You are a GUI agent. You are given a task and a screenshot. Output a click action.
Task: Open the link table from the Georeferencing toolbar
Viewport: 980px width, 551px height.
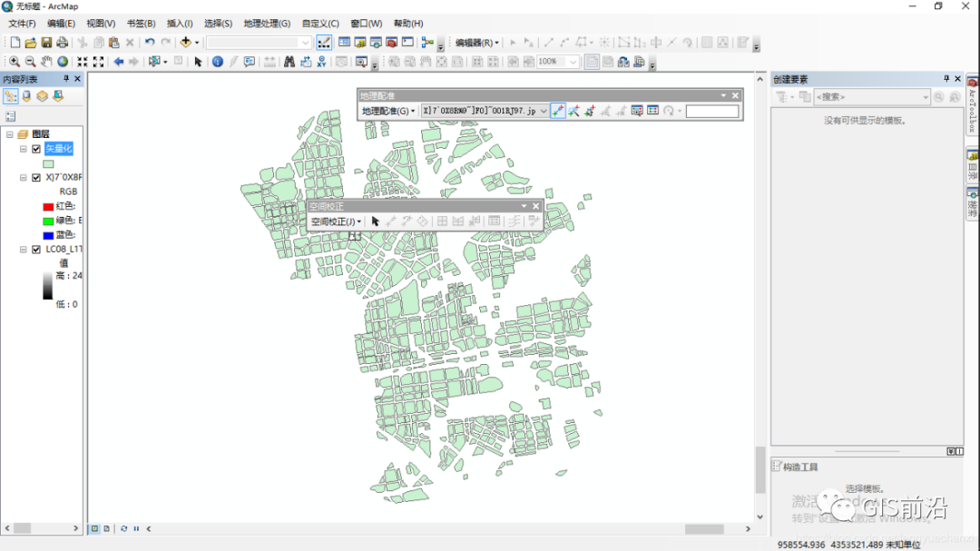pos(652,111)
